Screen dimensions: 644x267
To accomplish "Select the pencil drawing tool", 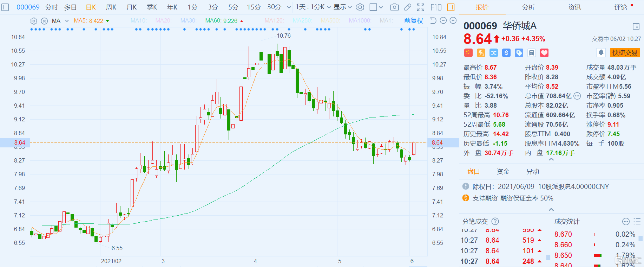I will (408, 7).
